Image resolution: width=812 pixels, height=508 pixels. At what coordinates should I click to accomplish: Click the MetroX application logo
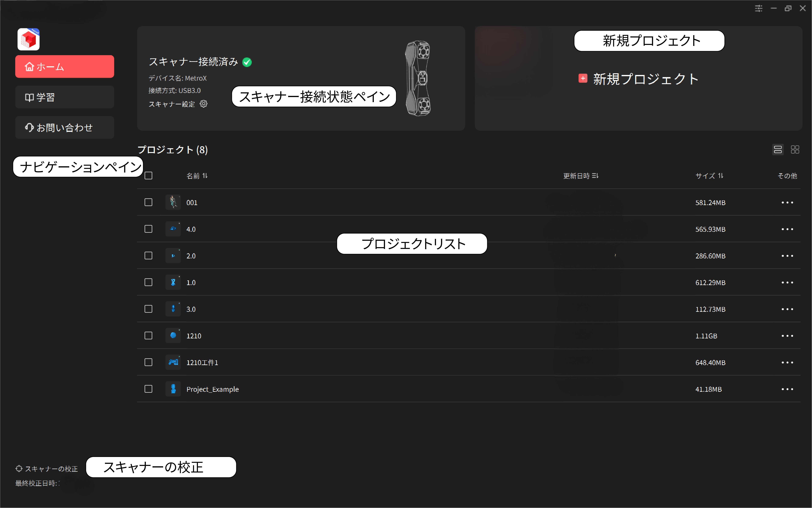click(x=28, y=39)
